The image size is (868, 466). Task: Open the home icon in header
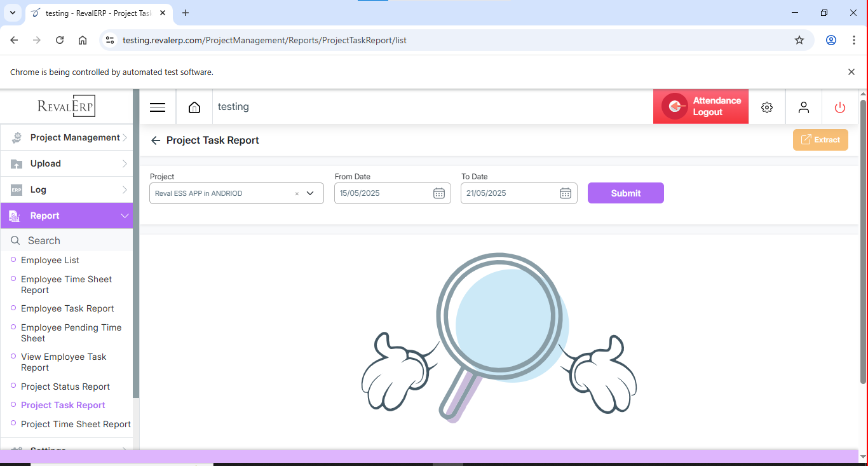[x=194, y=107]
